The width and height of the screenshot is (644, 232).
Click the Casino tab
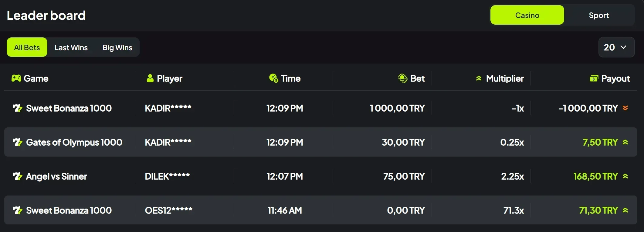(x=527, y=15)
